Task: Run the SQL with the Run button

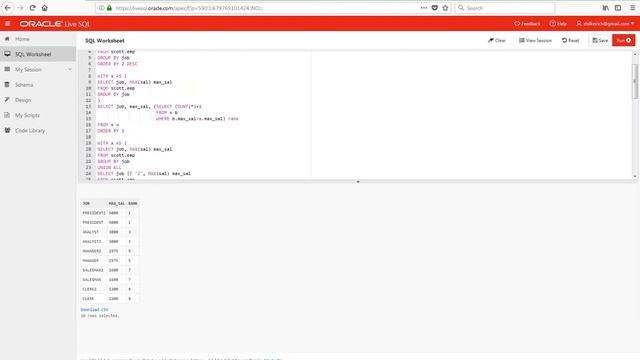Action: (x=624, y=40)
